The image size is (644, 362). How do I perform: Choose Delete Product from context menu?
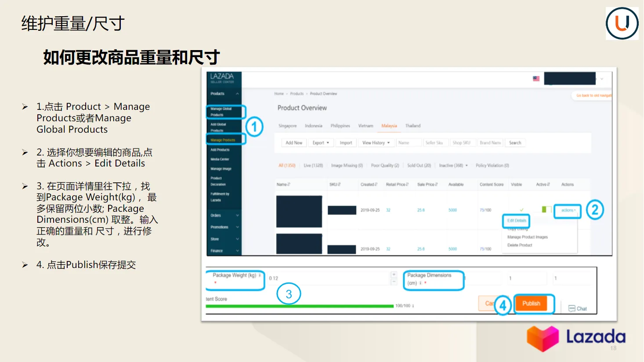coord(521,245)
